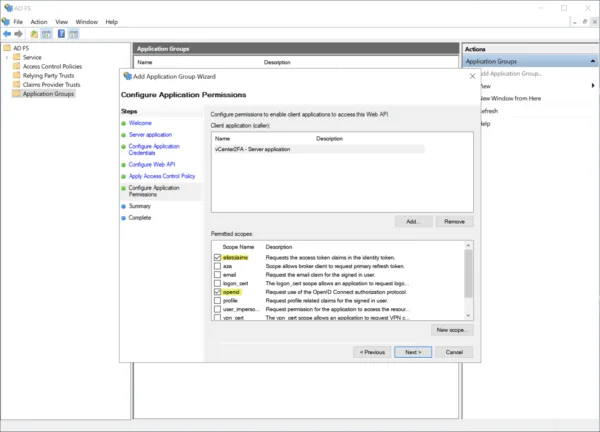The image size is (600, 432).
Task: Click the Welcome wizard step
Action: pos(140,123)
